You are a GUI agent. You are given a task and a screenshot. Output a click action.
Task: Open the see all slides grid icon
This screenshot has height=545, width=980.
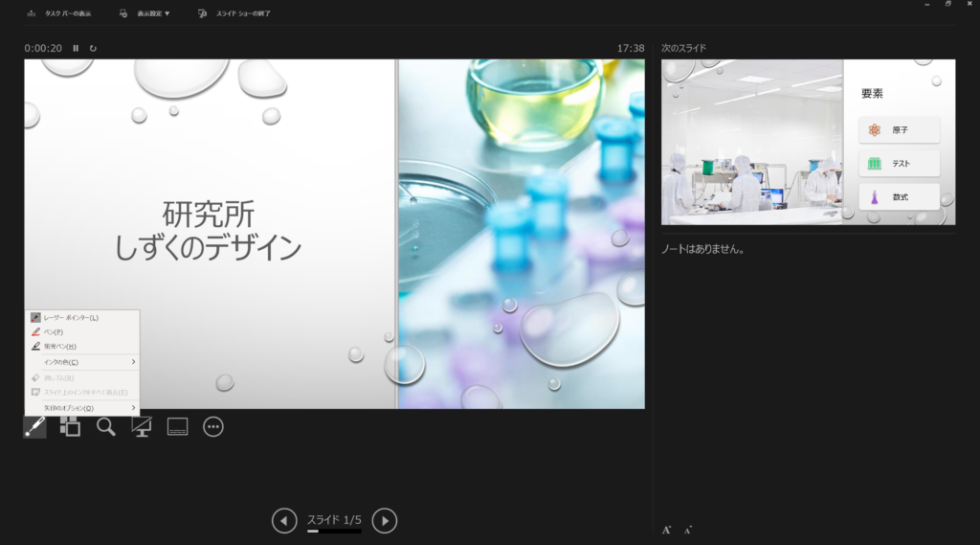(70, 427)
